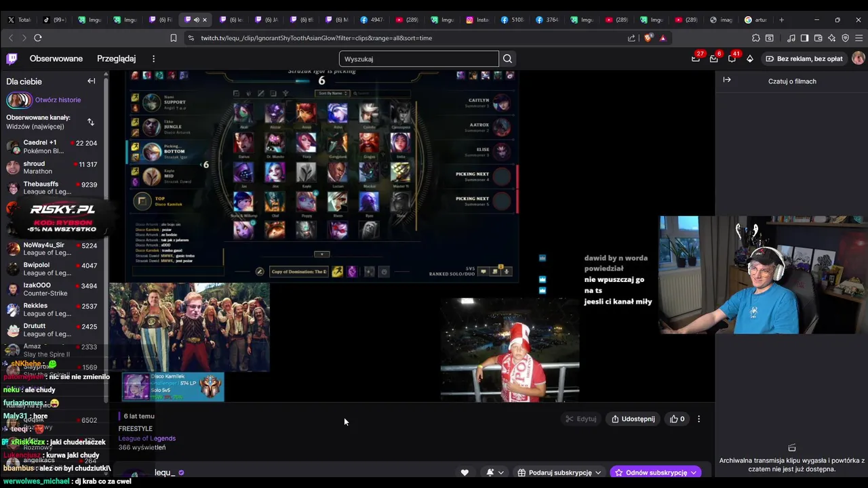Open the browser music note icon
Viewport: 868px width, 488px height.
(791, 38)
